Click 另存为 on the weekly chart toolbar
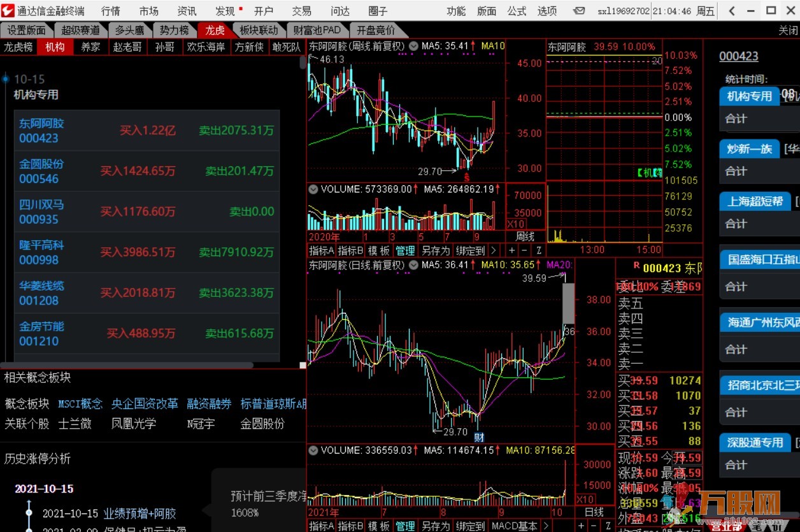The height and width of the screenshot is (532, 800). click(x=435, y=250)
